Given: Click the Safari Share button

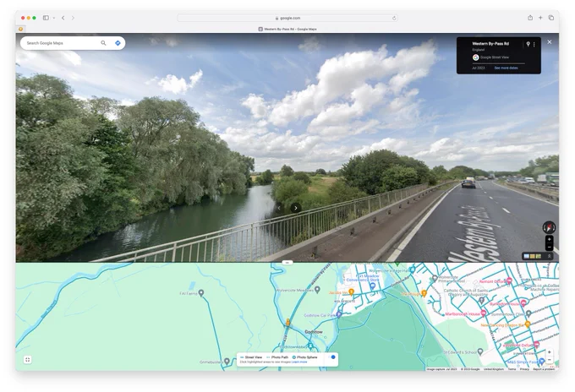Looking at the screenshot, I should tap(530, 18).
